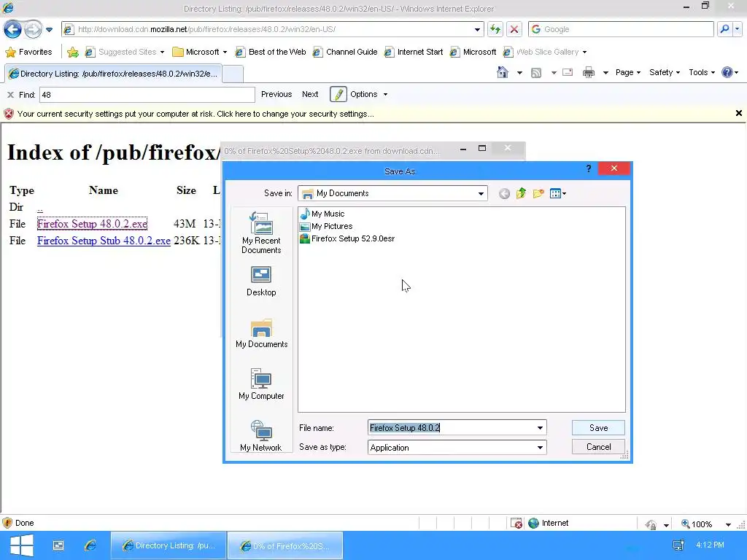Click the File name text field

(451, 427)
